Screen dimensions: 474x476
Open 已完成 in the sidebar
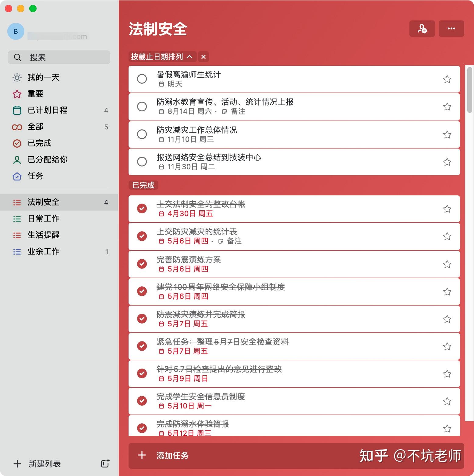pyautogui.click(x=59, y=143)
